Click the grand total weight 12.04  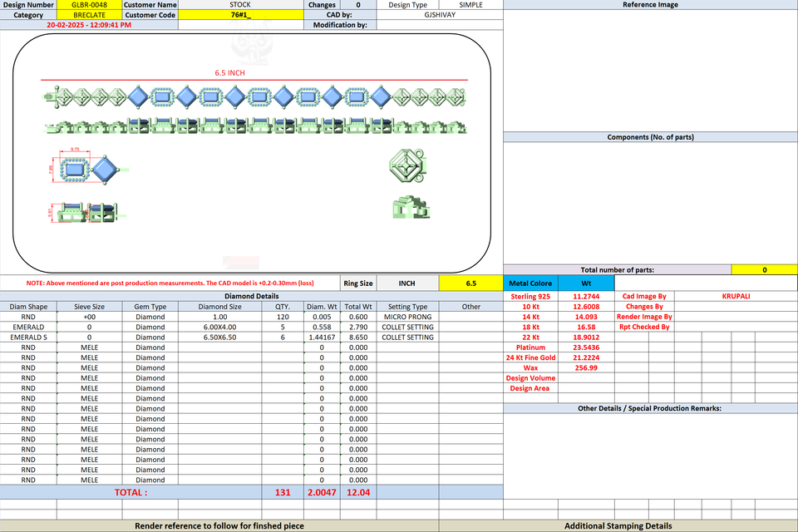[358, 492]
